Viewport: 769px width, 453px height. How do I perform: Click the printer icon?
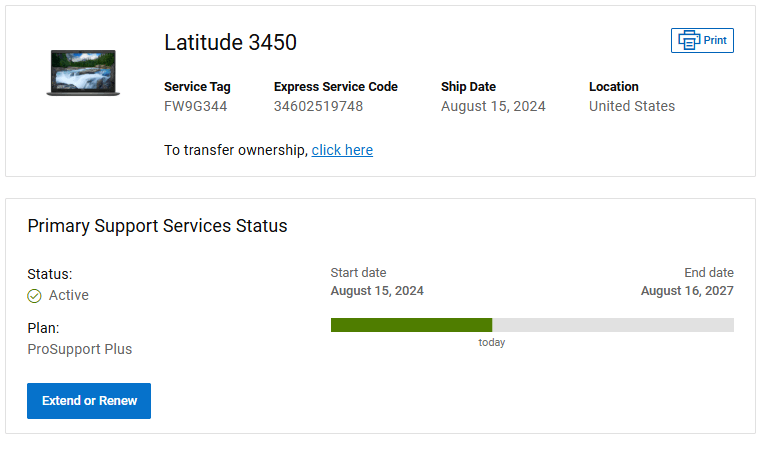click(689, 41)
